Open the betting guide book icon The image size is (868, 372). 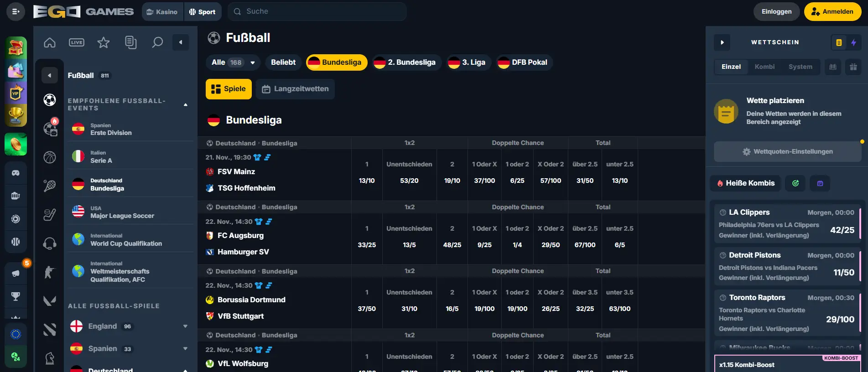pos(833,67)
